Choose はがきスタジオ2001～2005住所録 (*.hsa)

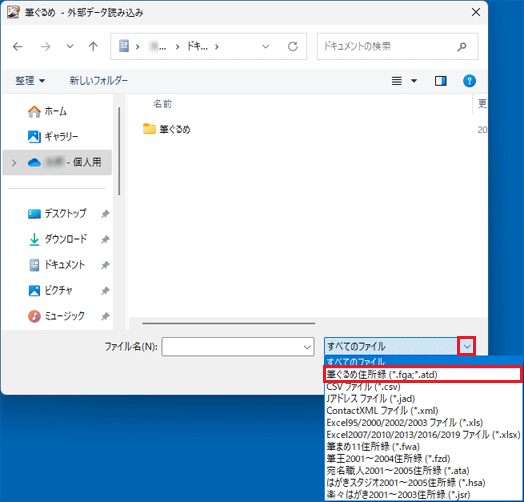424,483
